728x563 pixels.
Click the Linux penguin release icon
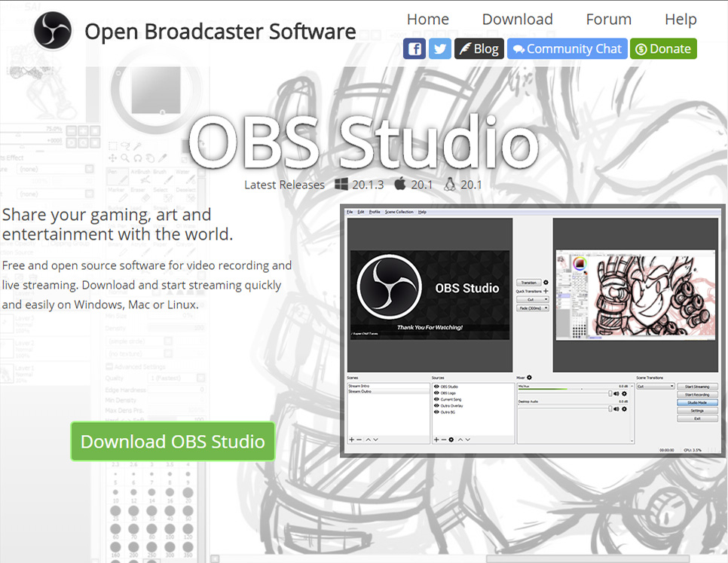[x=449, y=184]
